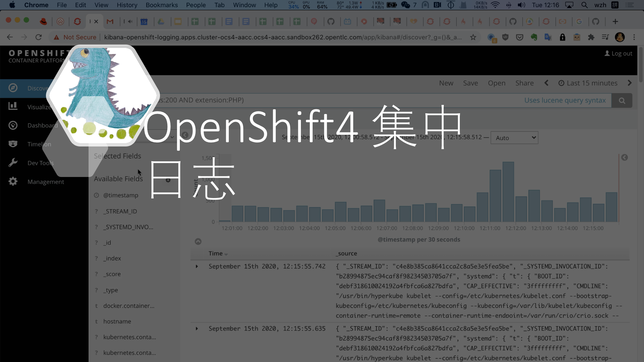Screen dimensions: 644x362
Task: Open the Bookmarks menu
Action: tap(161, 5)
